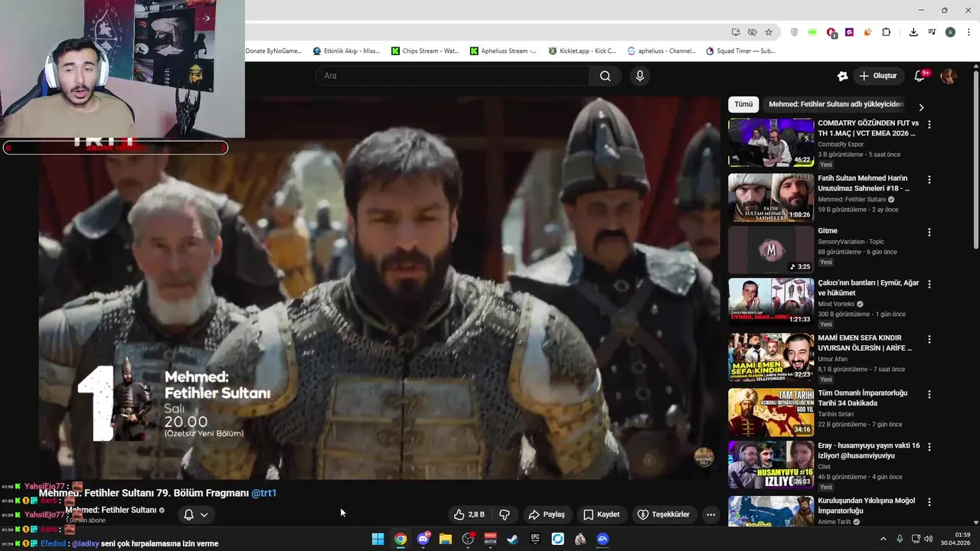This screenshot has width=980, height=551.
Task: Open options menu for MAMİ EMEN SEFA KINDIR video
Action: point(929,339)
